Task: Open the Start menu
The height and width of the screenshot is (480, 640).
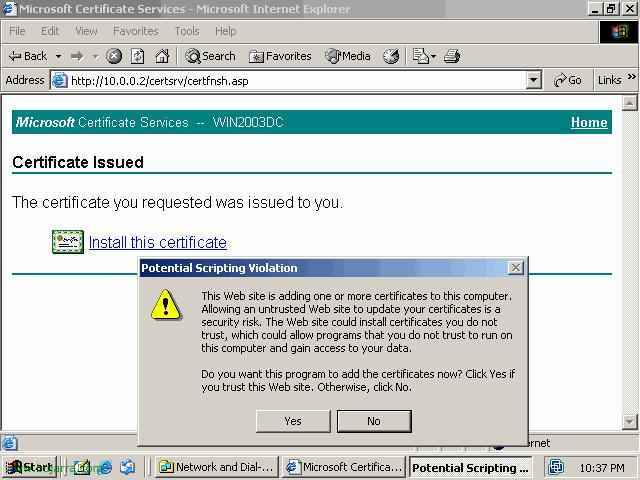Action: click(x=29, y=467)
